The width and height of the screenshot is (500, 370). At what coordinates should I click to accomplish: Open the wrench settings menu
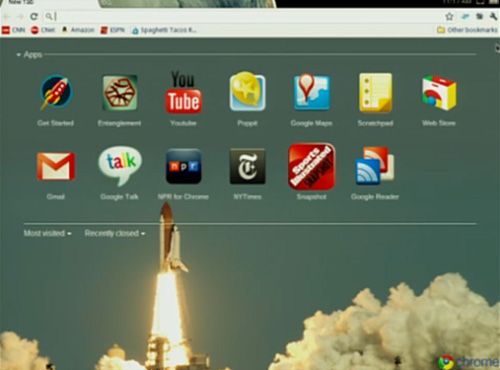coord(493,16)
